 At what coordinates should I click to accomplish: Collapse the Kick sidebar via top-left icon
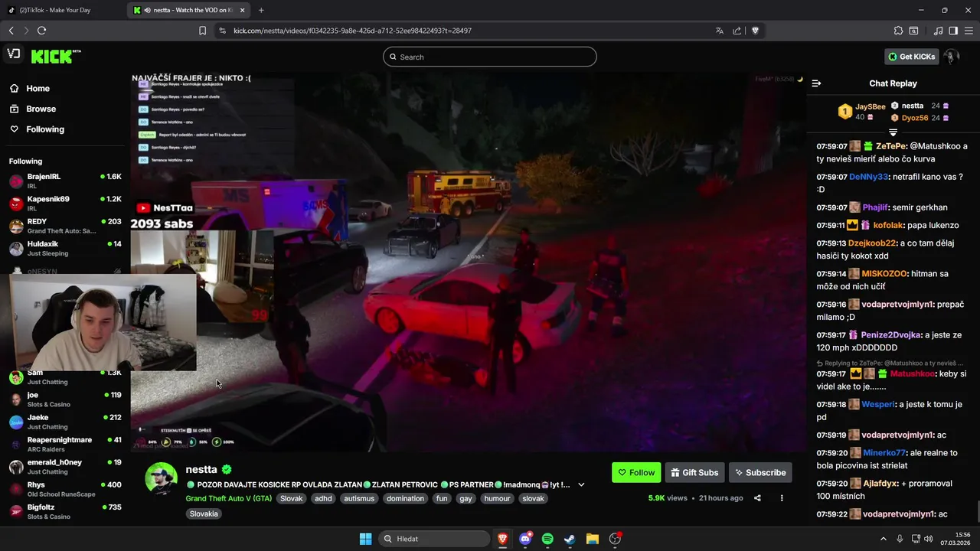[13, 54]
